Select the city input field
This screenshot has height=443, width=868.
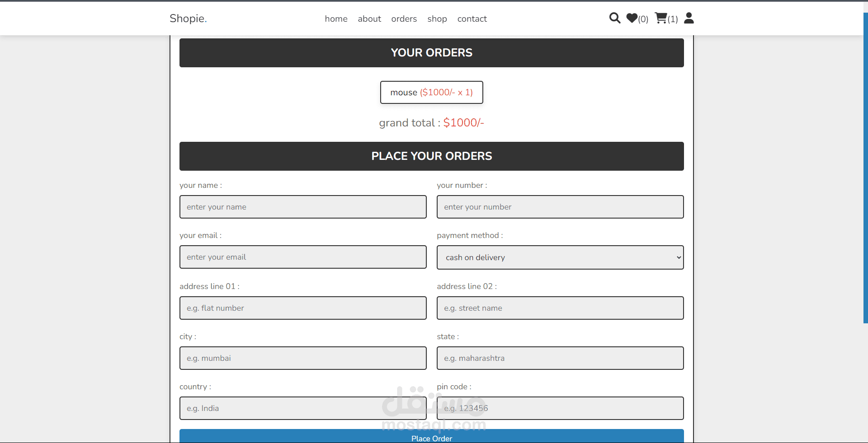click(303, 358)
